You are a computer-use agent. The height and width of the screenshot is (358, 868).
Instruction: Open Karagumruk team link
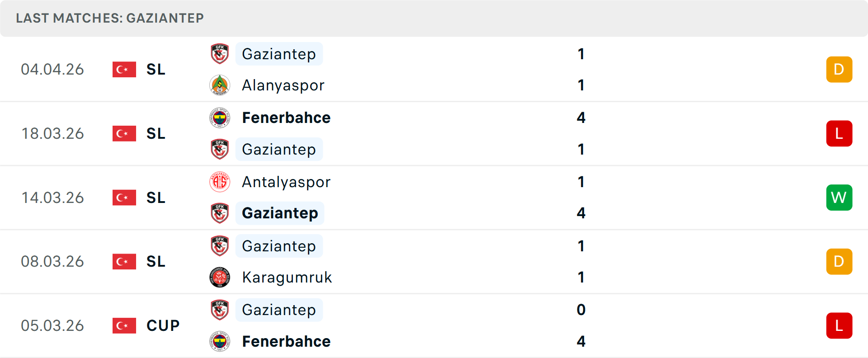[x=287, y=277]
